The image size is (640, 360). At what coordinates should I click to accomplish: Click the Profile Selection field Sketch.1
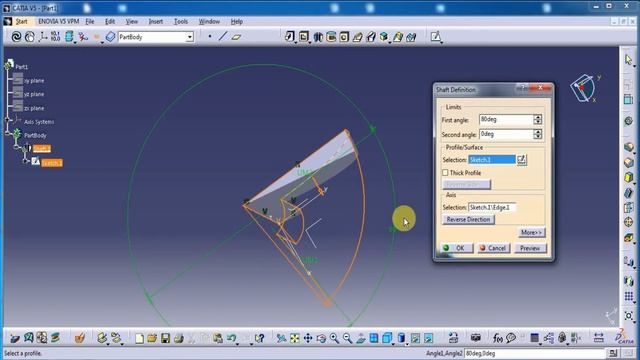point(492,160)
